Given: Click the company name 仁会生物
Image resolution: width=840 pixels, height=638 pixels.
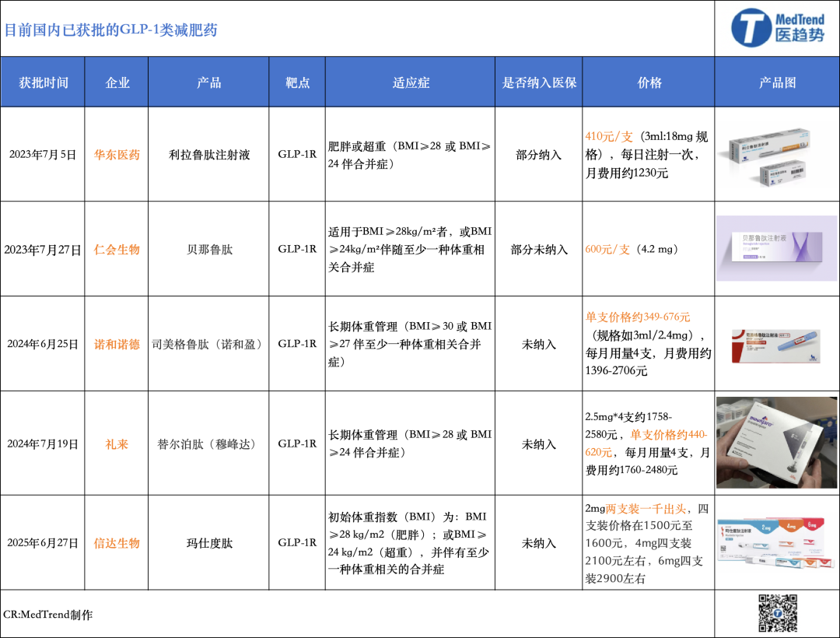Looking at the screenshot, I should point(117,250).
